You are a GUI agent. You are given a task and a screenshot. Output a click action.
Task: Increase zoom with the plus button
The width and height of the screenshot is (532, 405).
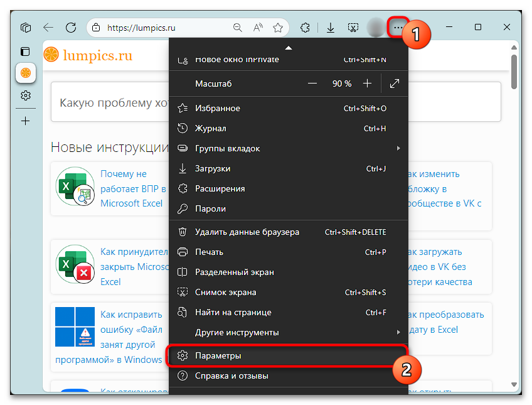click(x=368, y=84)
